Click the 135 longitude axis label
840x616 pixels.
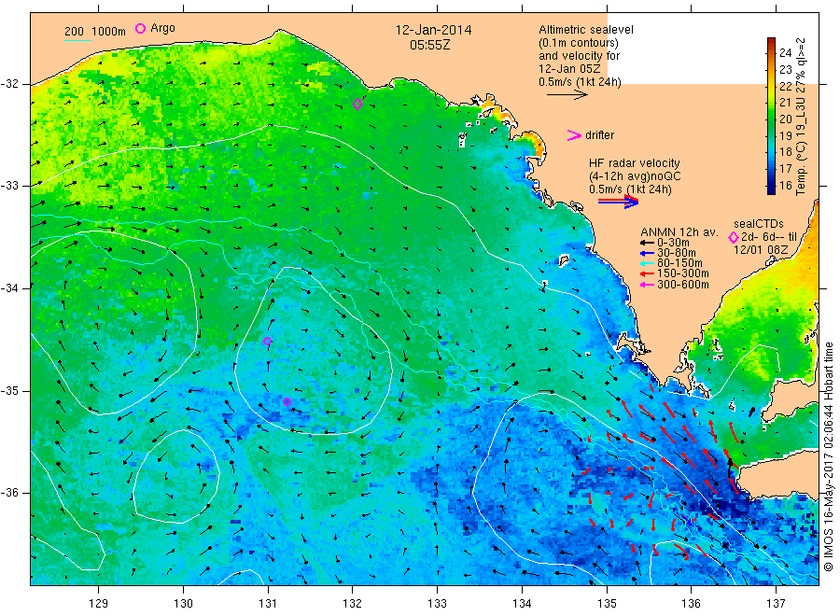607,604
